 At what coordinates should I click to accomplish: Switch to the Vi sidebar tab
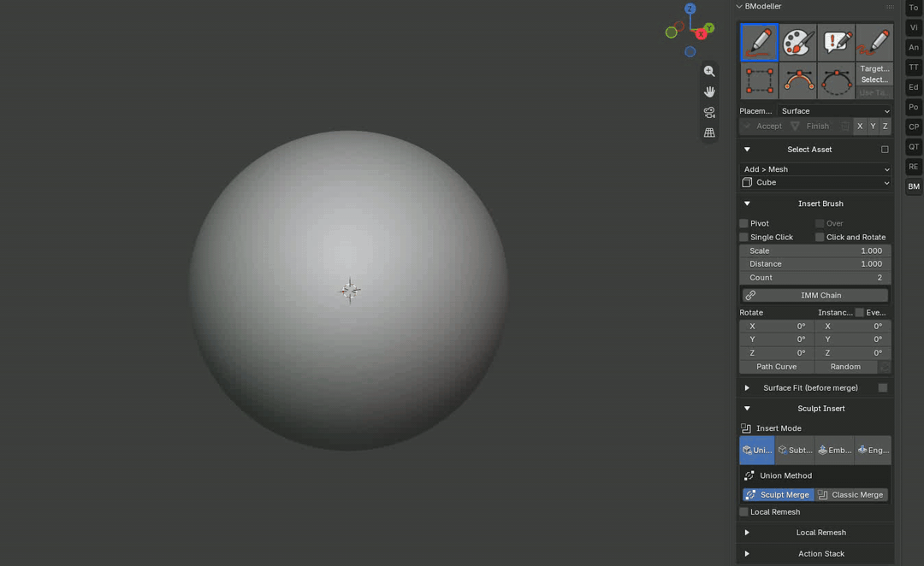point(914,27)
